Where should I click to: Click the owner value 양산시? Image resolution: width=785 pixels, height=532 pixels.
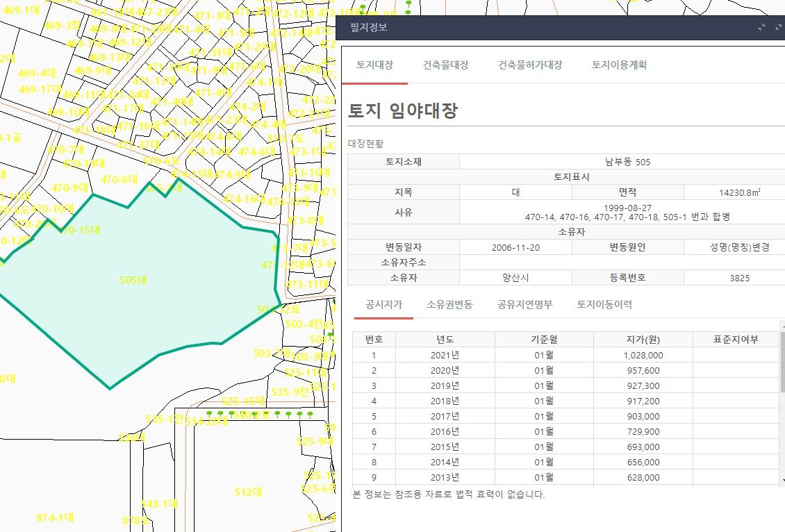coord(515,278)
